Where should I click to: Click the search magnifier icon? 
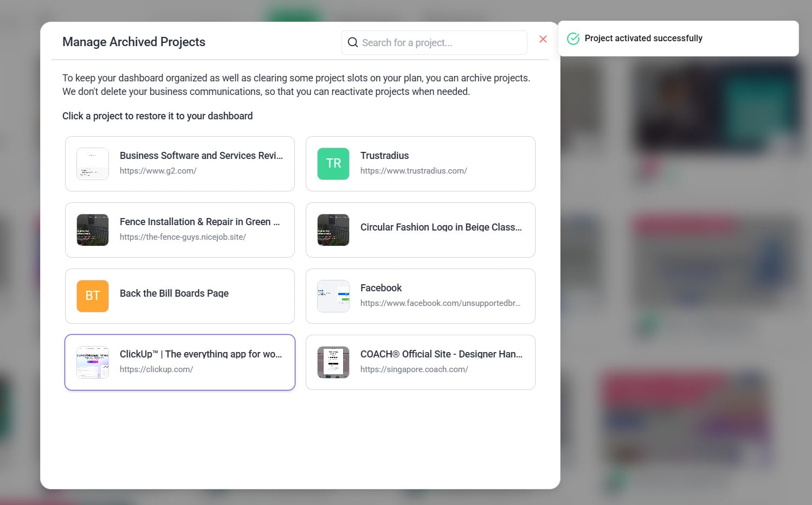point(353,42)
